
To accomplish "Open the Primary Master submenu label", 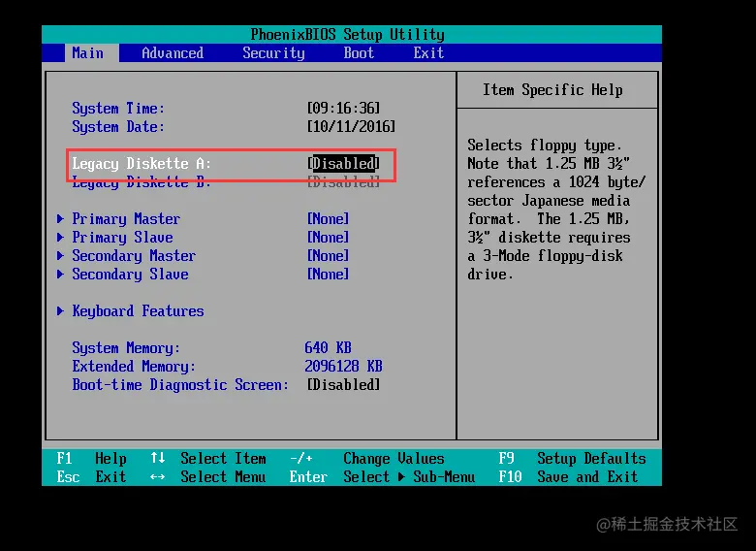I will click(126, 219).
